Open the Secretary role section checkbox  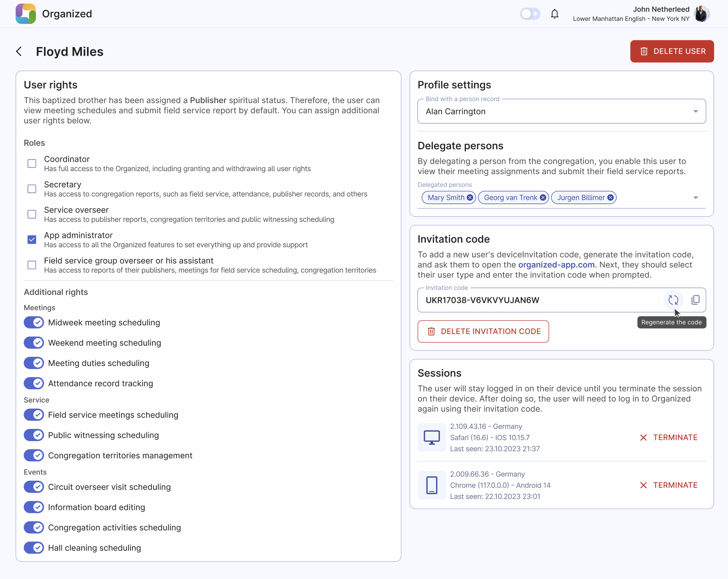coord(31,189)
